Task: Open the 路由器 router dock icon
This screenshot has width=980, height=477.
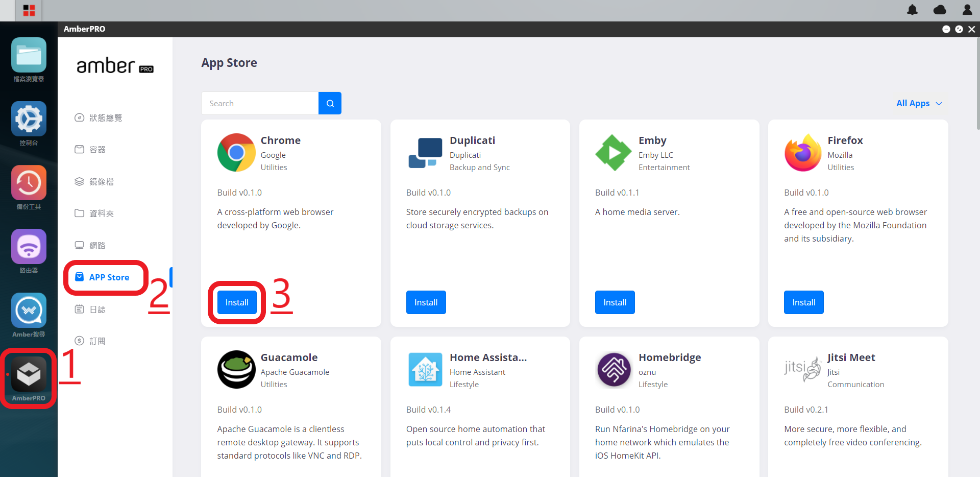Action: tap(29, 247)
